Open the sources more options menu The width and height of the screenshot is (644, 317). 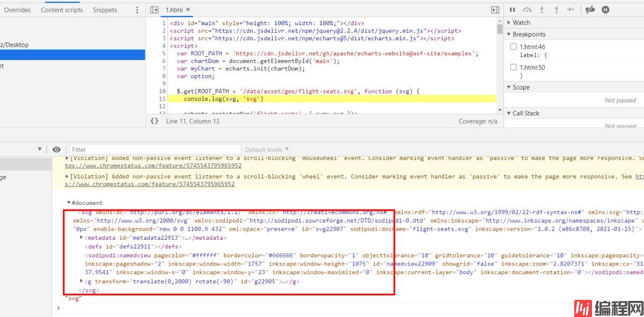point(137,10)
